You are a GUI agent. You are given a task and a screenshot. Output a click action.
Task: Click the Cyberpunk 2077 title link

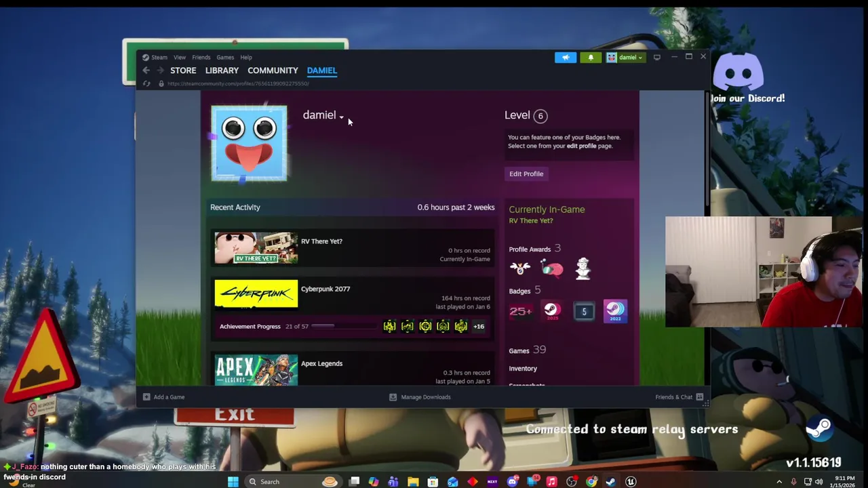325,289
